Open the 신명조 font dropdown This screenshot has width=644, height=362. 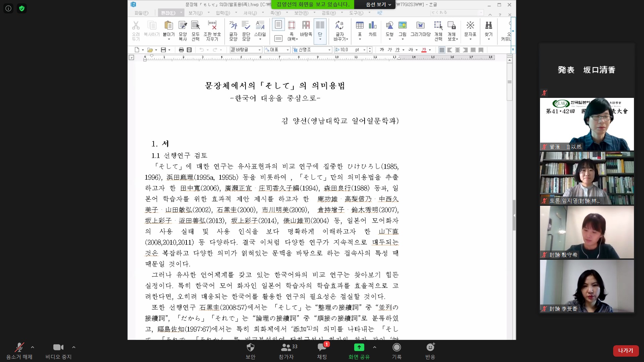[329, 50]
